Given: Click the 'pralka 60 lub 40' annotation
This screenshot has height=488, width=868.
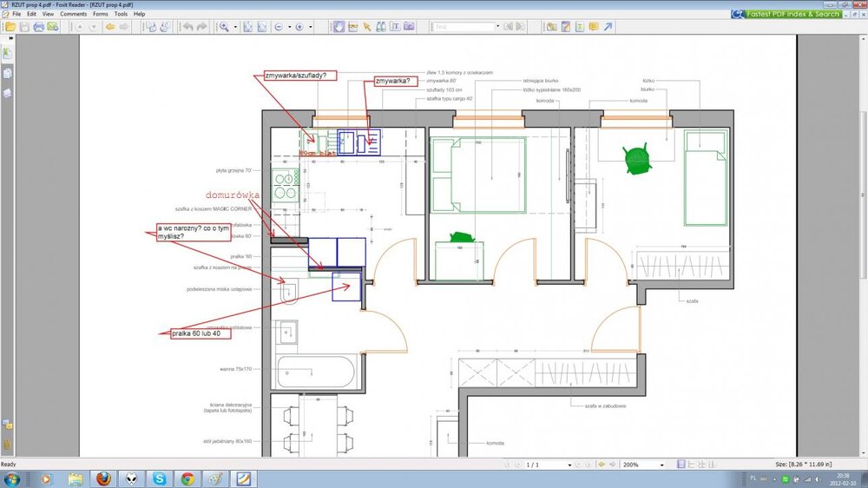Looking at the screenshot, I should pos(197,334).
